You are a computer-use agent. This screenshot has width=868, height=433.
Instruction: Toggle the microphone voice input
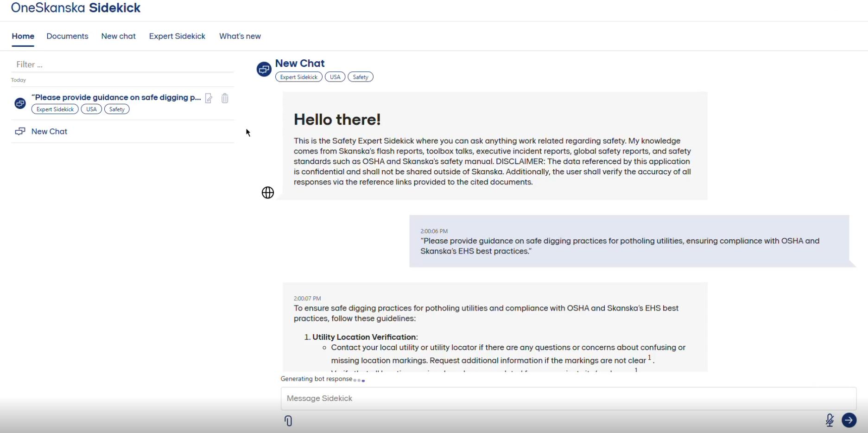[x=830, y=420]
